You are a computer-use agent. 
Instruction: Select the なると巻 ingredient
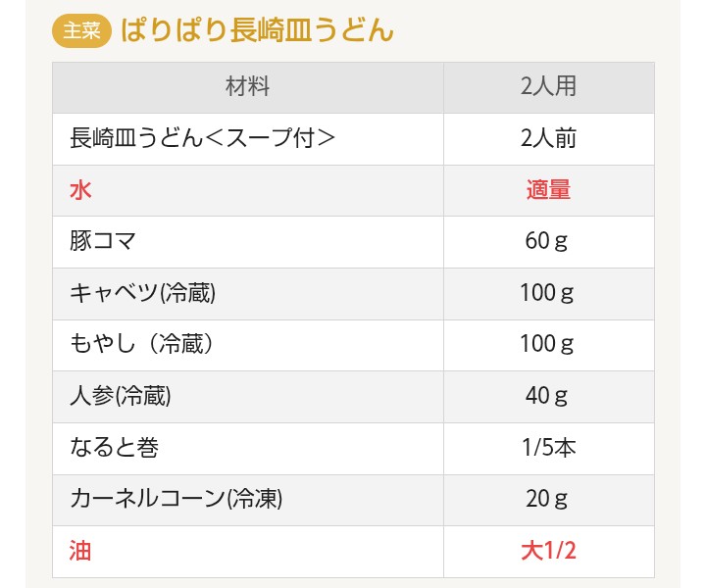point(114,448)
